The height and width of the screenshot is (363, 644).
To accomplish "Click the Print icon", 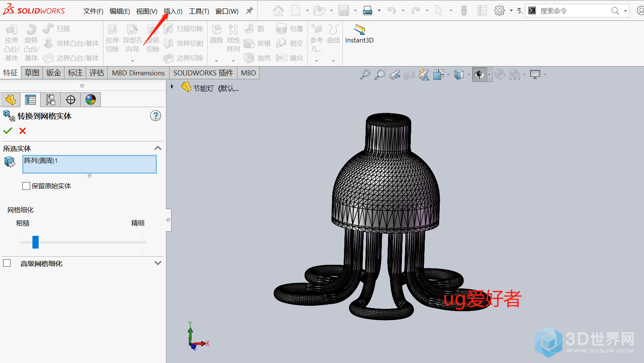I will pos(368,10).
